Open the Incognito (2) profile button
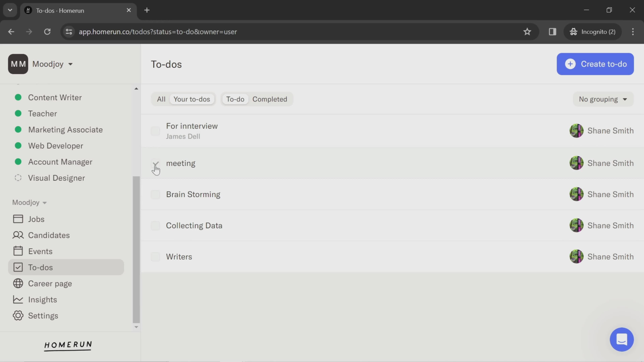The height and width of the screenshot is (362, 644). point(593,32)
